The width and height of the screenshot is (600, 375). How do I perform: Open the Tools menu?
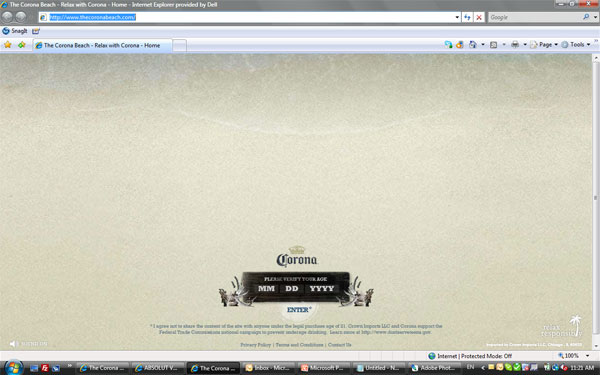[576, 45]
